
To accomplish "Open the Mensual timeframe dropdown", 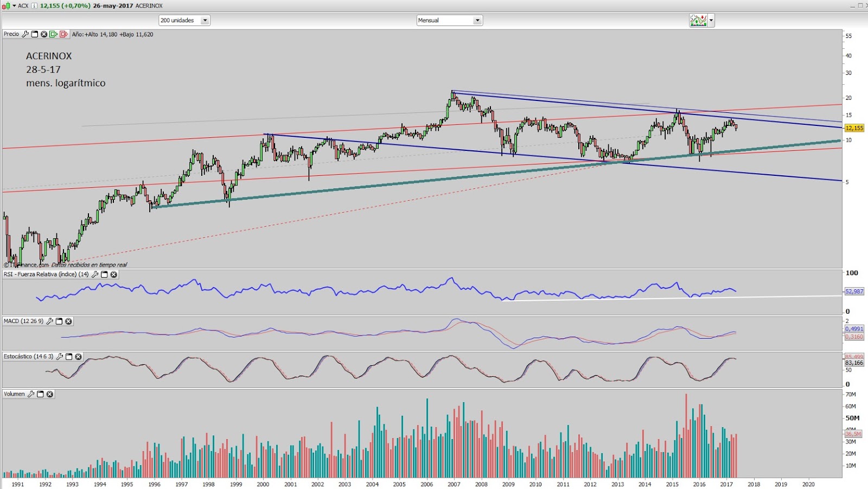I will click(x=450, y=21).
